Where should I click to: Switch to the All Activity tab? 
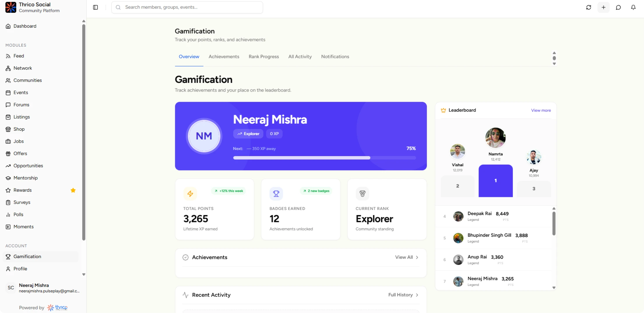point(300,57)
